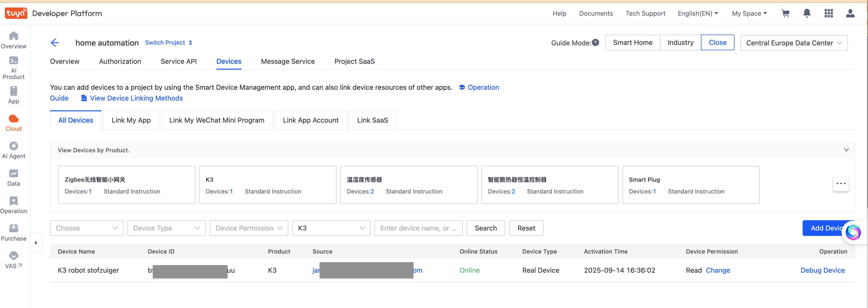Open the shopping cart icon

coord(785,13)
